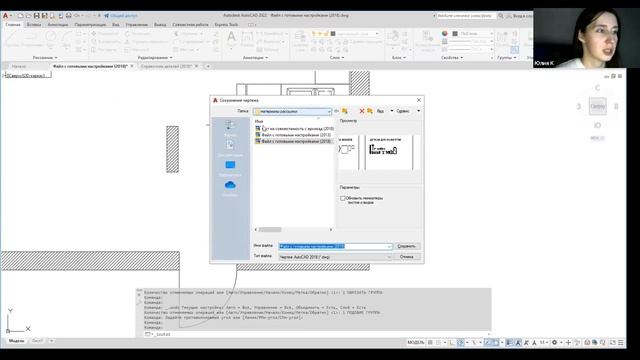Viewport: 640px width, 360px height.
Task: Open the AutoCAD application menu
Action: pos(6,16)
